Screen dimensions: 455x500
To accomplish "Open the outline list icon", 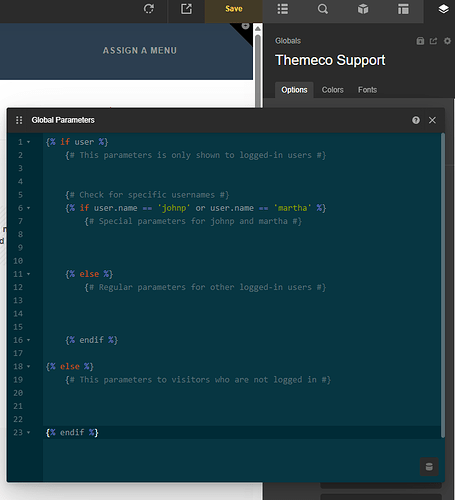I will coord(283,9).
